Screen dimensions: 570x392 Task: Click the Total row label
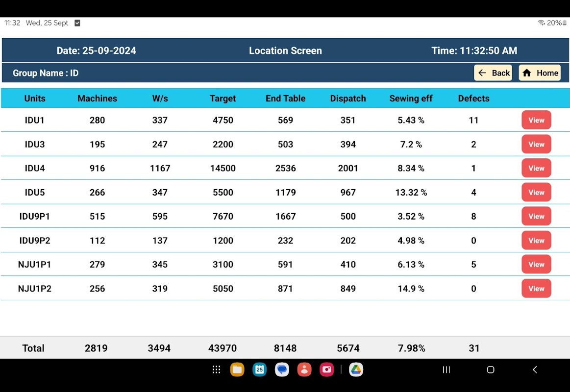[x=33, y=348]
